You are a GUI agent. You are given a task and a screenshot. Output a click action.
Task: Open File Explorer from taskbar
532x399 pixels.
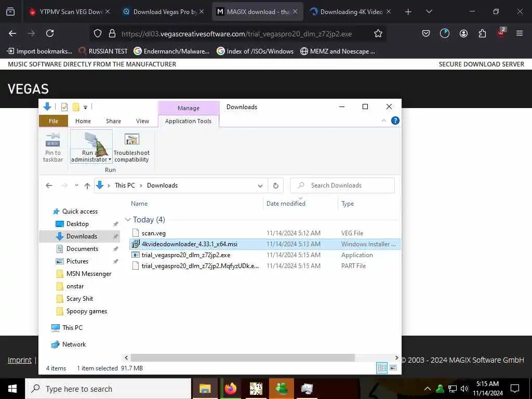tap(205, 389)
